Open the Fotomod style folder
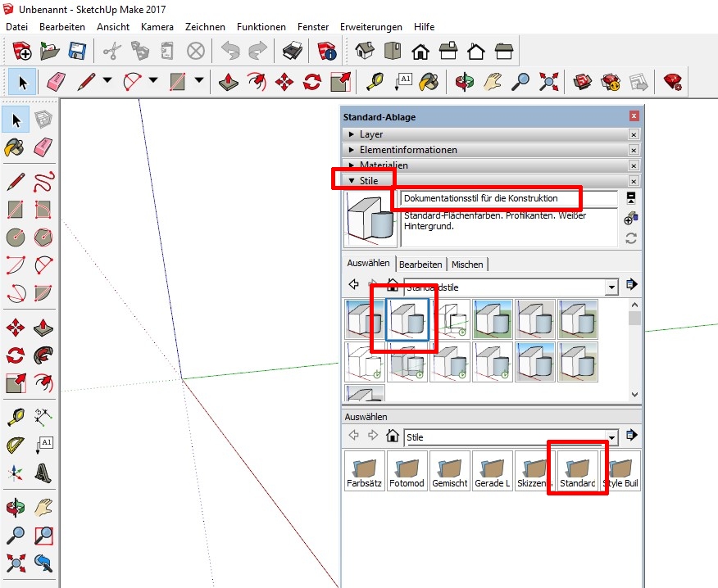 [x=407, y=470]
